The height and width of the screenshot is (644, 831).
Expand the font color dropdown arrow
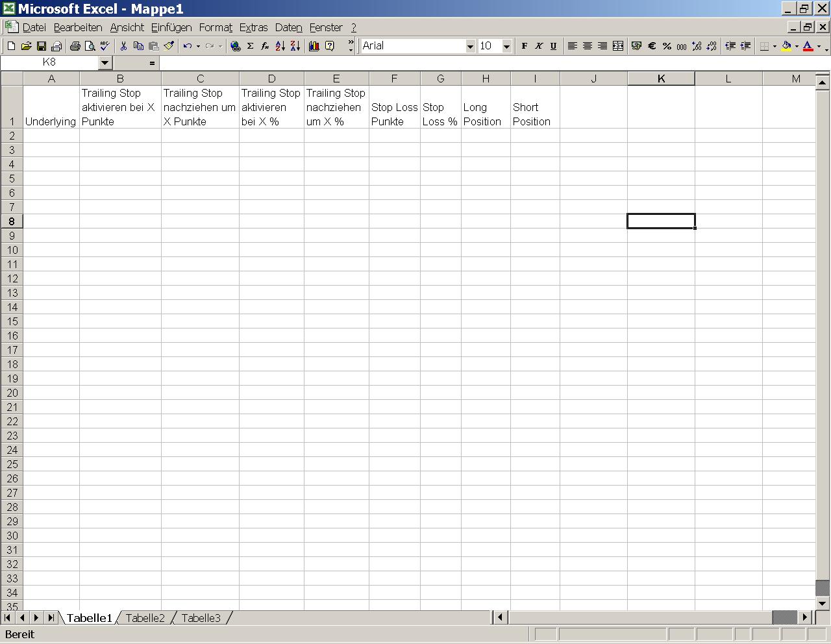pos(819,46)
